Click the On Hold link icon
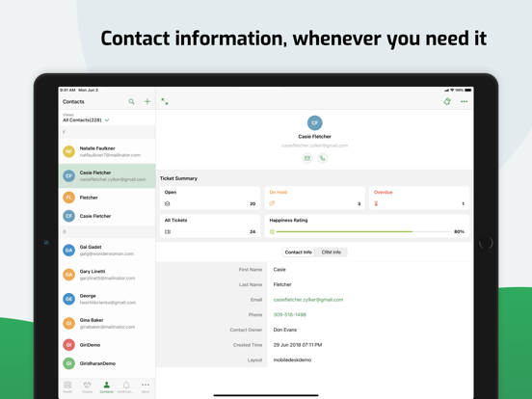 [x=272, y=203]
